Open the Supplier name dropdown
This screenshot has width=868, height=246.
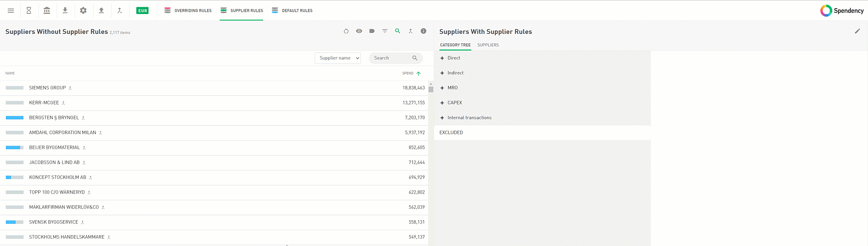(338, 58)
